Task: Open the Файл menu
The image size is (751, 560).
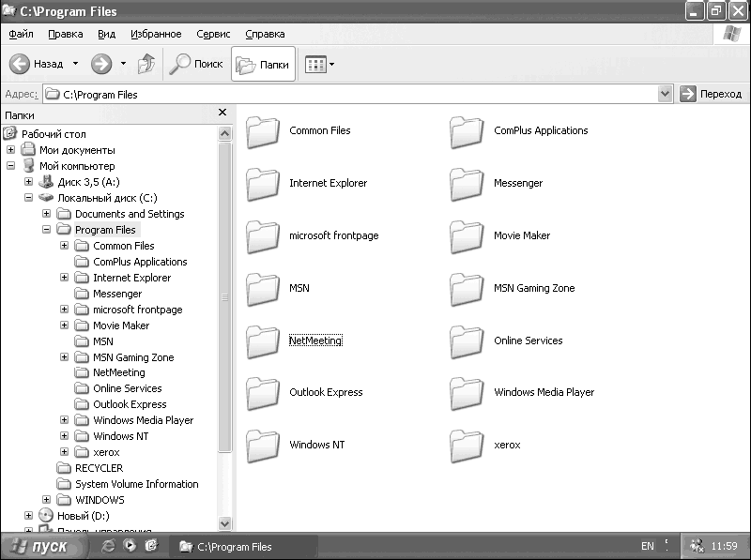Action: click(21, 34)
